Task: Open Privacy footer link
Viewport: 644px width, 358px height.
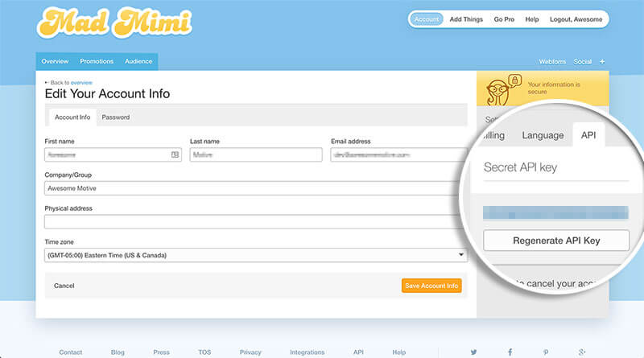Action: point(250,352)
